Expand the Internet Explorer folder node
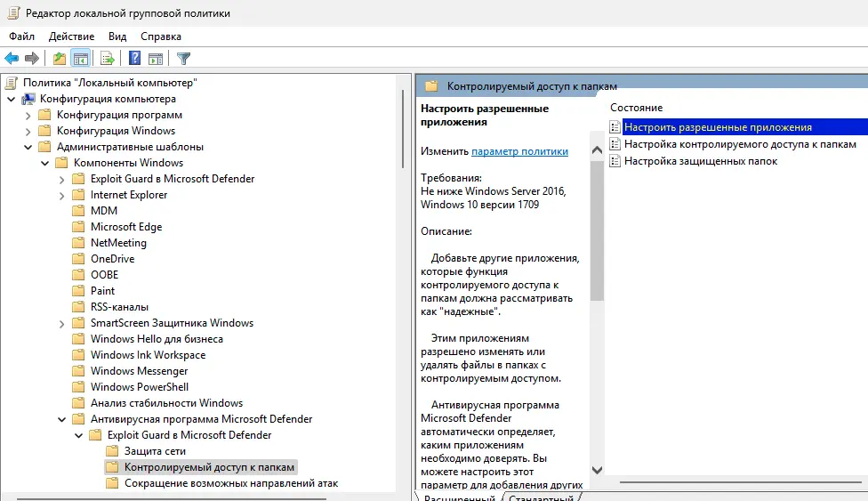 coord(61,195)
